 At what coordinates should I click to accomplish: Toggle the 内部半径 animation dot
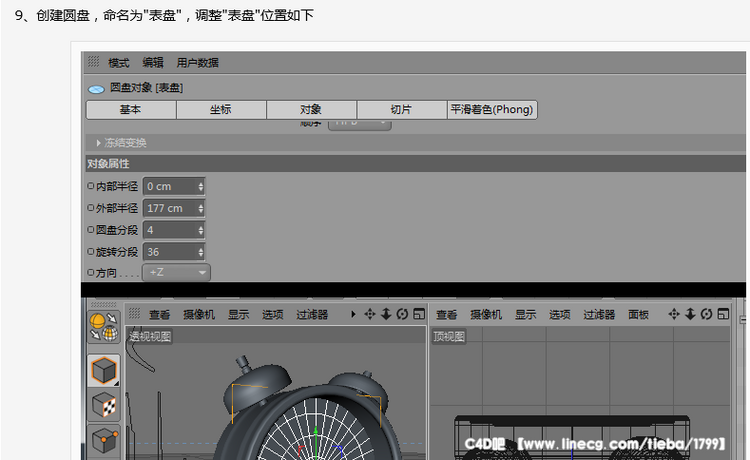click(x=90, y=186)
